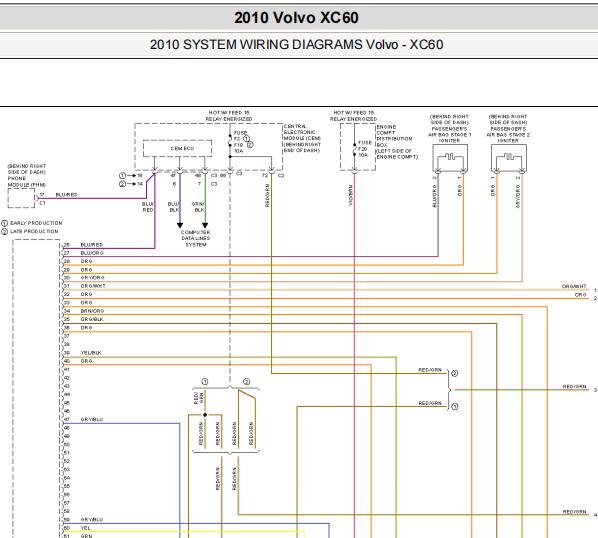Viewport: 598px width, 538px height.
Task: Click the vertical violet wire label below fuse F20
Action: point(350,195)
